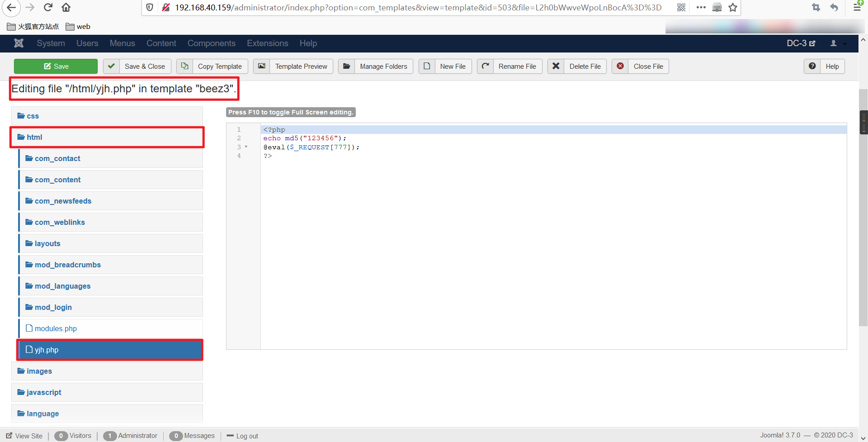
Task: Click the web bookmark folder
Action: click(78, 26)
